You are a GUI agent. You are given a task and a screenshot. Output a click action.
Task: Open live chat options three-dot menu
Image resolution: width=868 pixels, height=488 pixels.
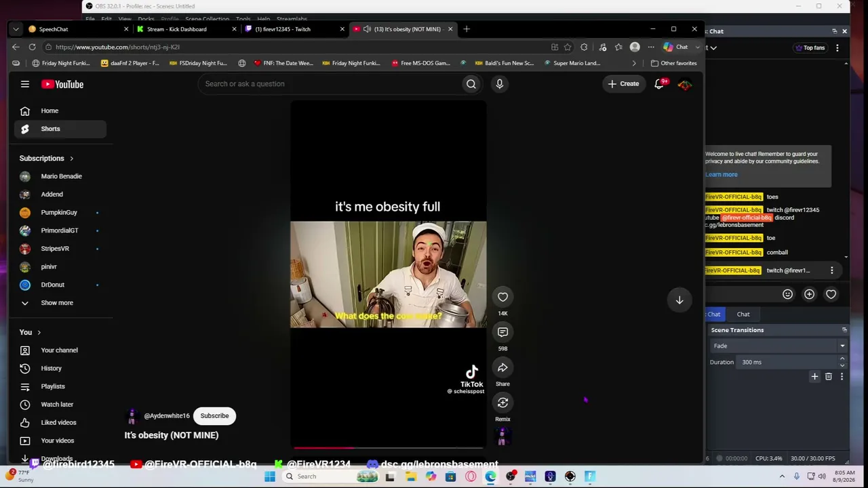tap(837, 47)
